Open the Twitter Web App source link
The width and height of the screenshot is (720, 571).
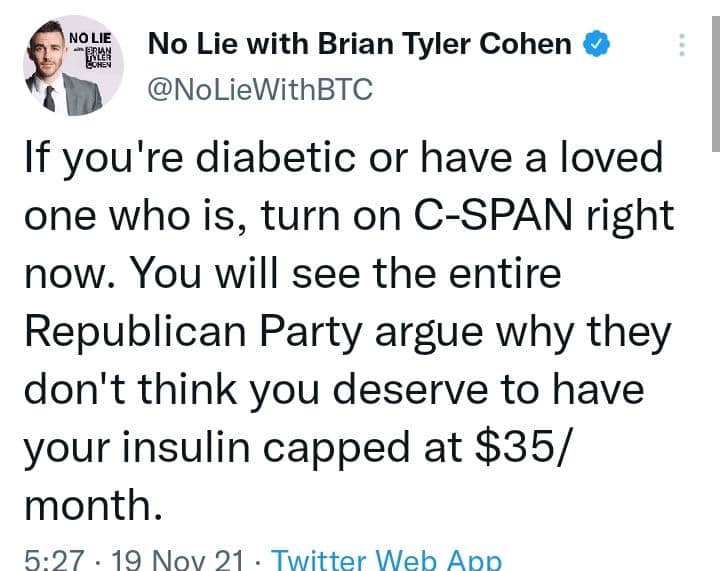tap(386, 560)
